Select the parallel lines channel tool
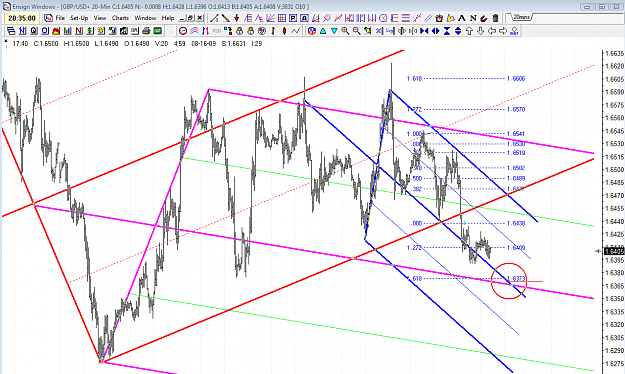 (x=428, y=18)
